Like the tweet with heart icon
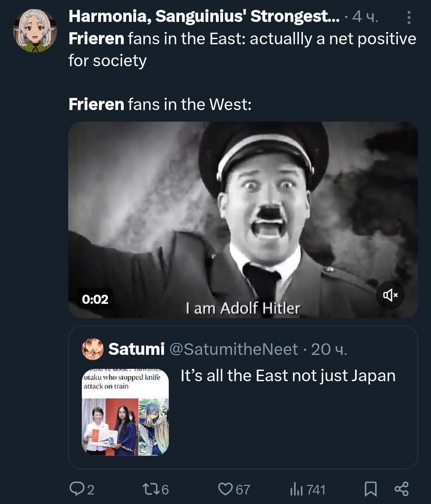The height and width of the screenshot is (504, 431). [225, 489]
